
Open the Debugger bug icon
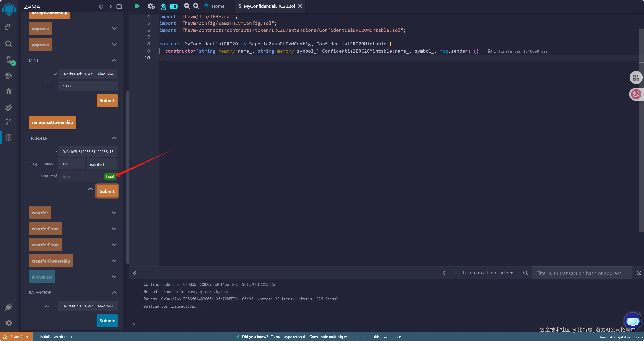[x=9, y=91]
